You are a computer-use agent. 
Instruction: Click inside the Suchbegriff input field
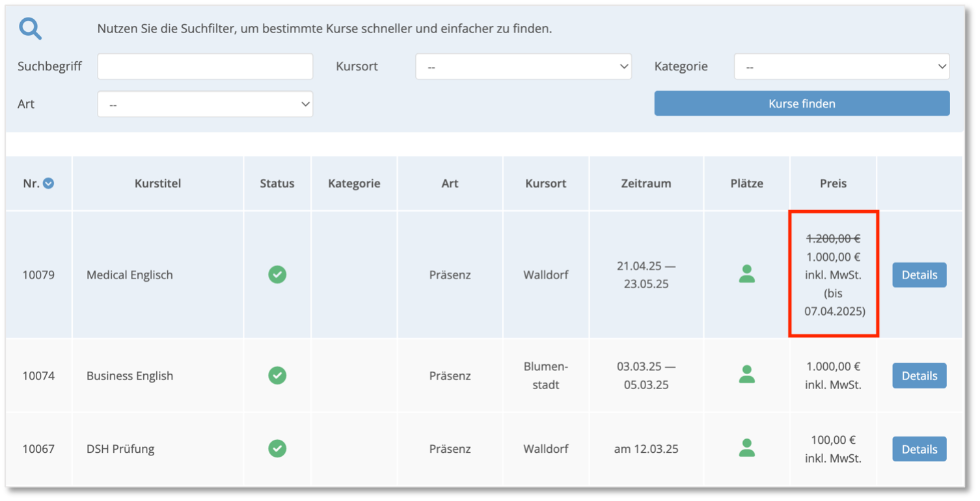pyautogui.click(x=205, y=66)
